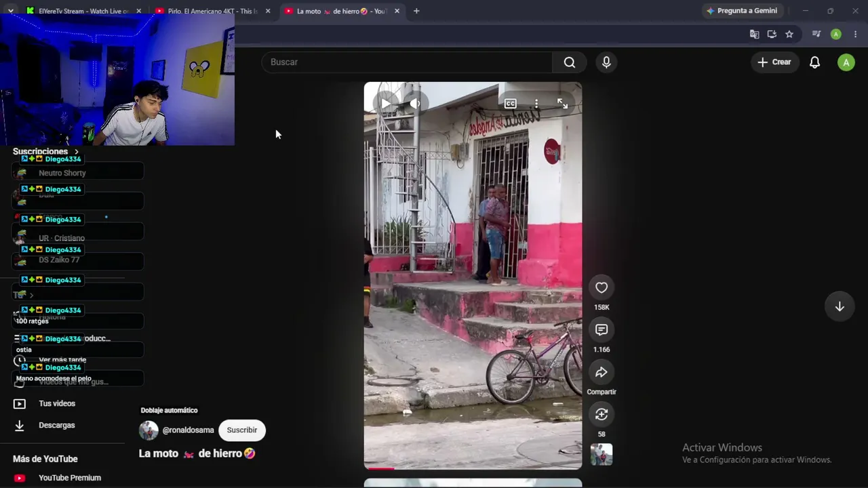Like the Short with 158K likes
This screenshot has width=868, height=488.
click(601, 287)
